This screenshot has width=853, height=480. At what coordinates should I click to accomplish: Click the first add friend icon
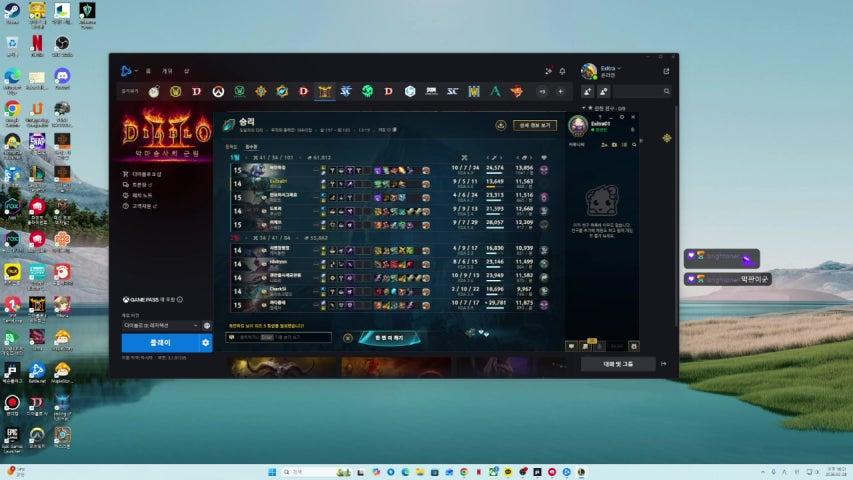pos(588,91)
